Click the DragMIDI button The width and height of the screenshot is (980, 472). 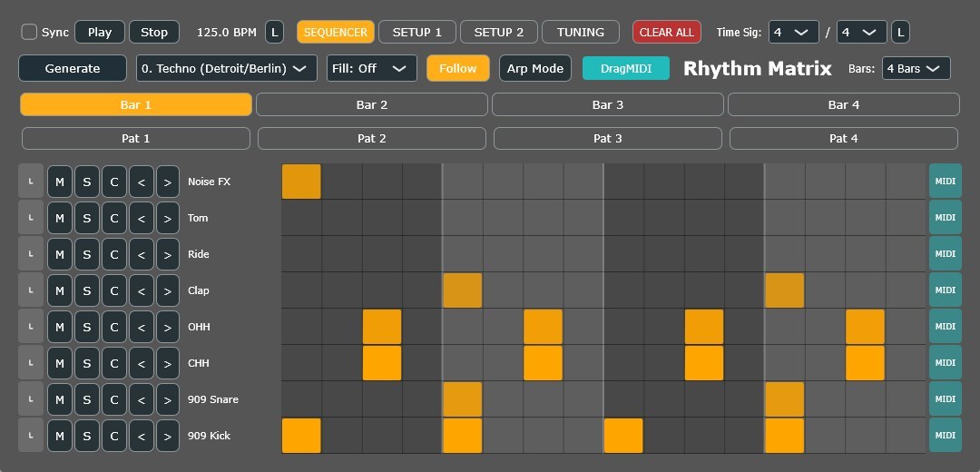pyautogui.click(x=625, y=69)
